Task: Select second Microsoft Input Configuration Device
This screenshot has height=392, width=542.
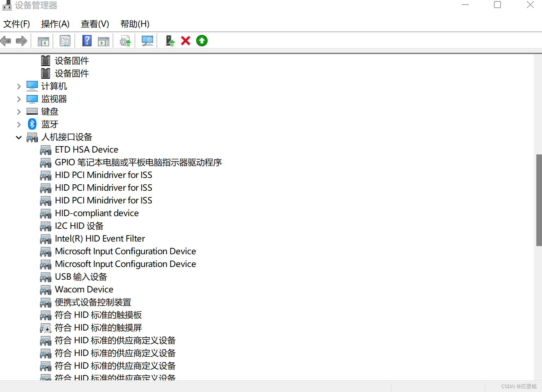Action: pos(126,264)
